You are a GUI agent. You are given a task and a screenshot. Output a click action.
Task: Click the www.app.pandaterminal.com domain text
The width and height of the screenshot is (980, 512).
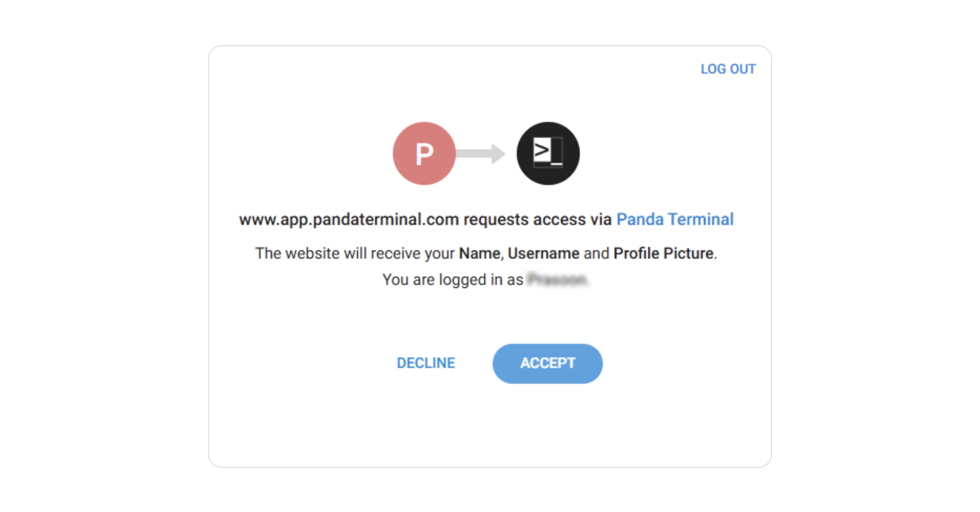[x=348, y=219]
